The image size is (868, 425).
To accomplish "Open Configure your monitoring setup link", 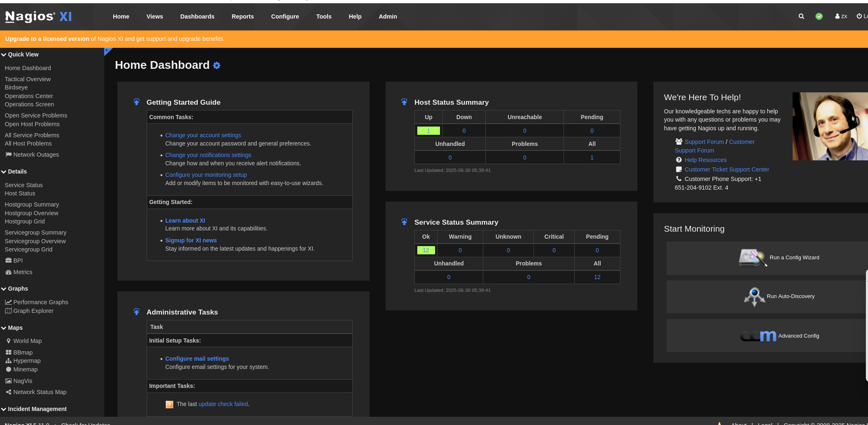I will point(206,175).
